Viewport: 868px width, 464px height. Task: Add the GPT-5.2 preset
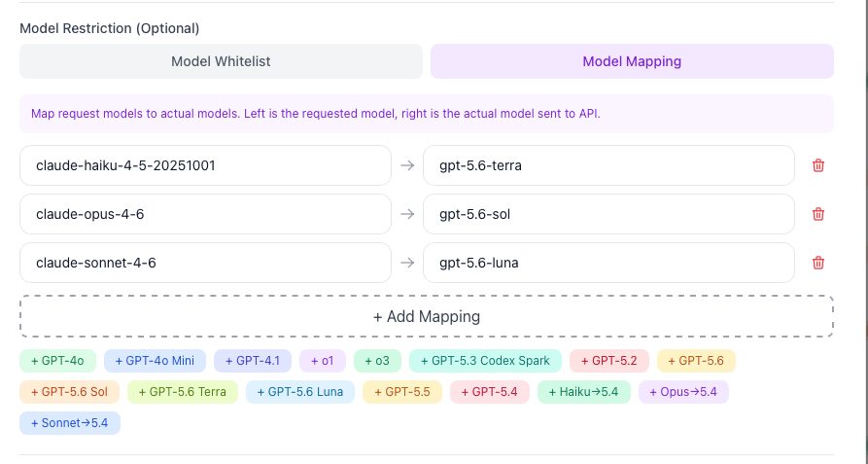(608, 361)
